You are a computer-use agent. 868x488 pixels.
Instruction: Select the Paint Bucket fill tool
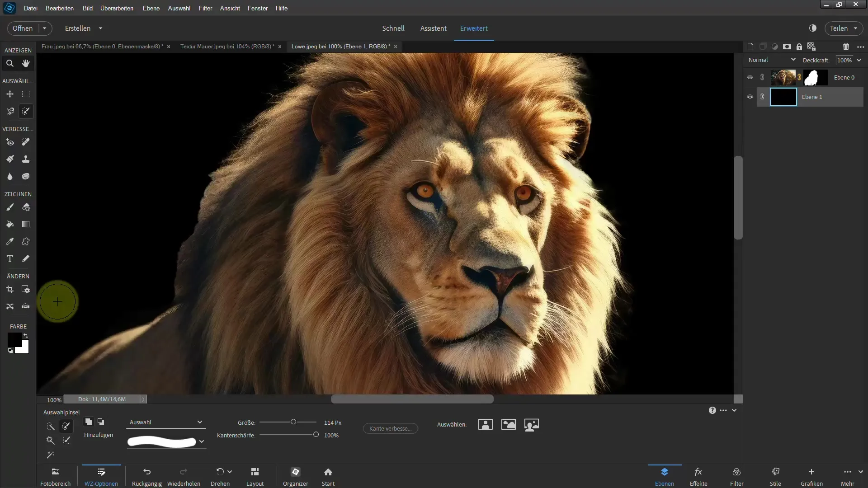[9, 224]
